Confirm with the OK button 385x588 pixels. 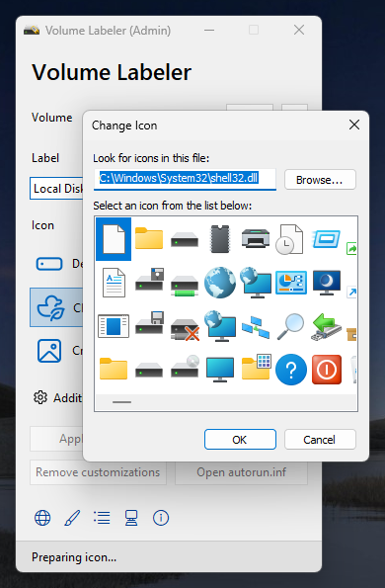[240, 440]
